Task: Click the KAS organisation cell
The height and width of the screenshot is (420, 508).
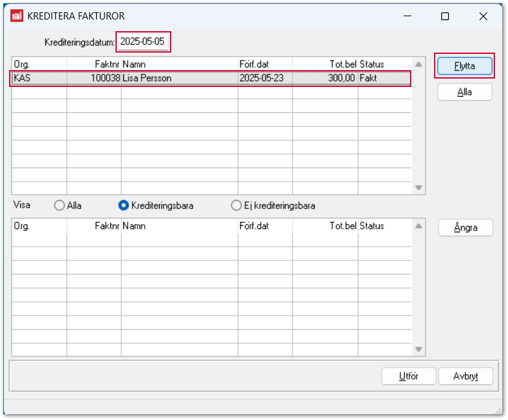Action: (x=39, y=78)
